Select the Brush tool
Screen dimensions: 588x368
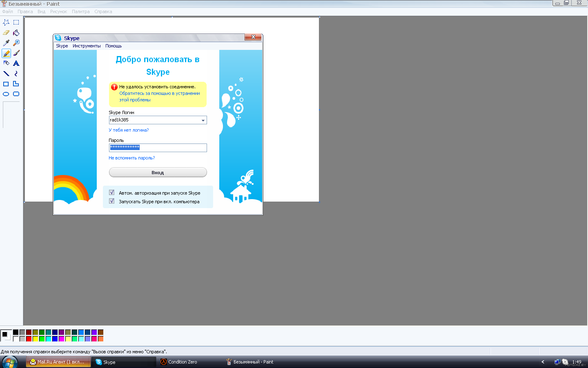16,53
